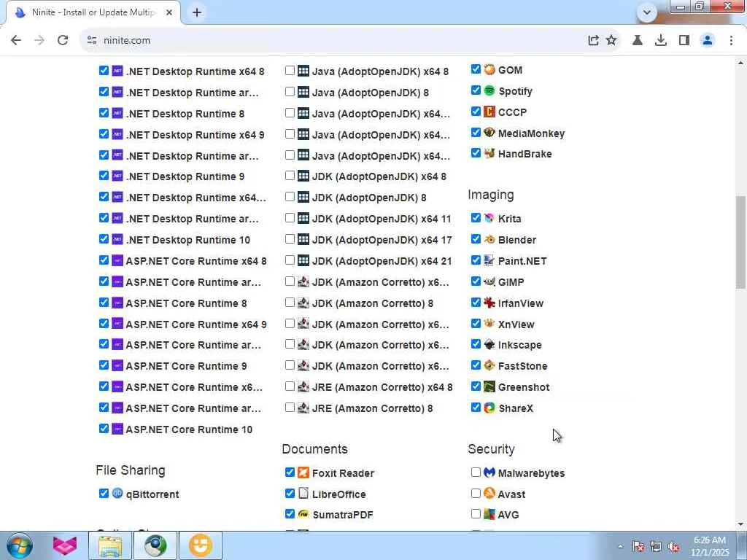Click the JDK (Amazon Corretto) 8 icon
Viewport: 747px width, 560px height.
303,303
